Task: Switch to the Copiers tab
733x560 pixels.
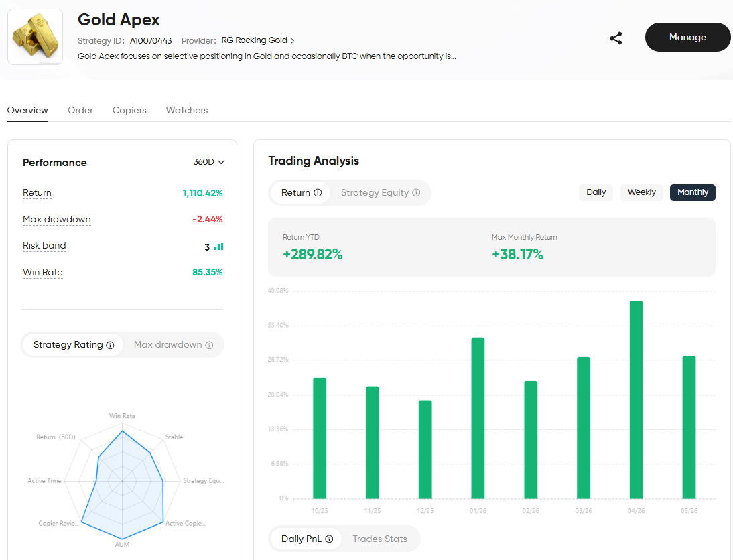Action: [x=129, y=110]
